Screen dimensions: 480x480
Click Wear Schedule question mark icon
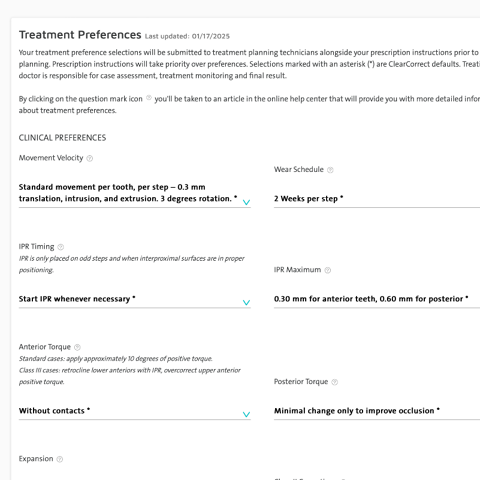click(x=330, y=170)
